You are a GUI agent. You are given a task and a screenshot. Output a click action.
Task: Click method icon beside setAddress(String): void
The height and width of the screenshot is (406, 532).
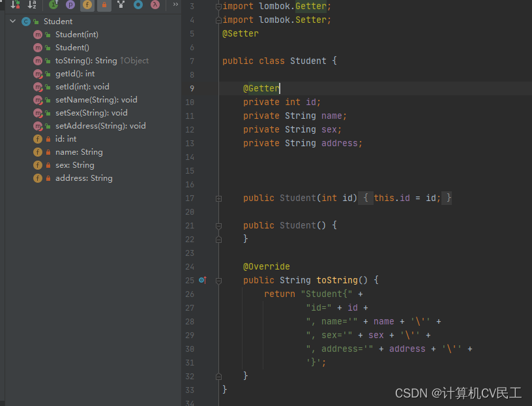coord(38,126)
